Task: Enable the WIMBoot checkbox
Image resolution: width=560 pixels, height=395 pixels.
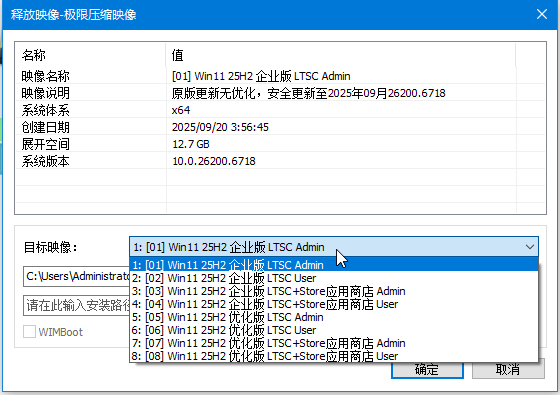Action: point(29,332)
